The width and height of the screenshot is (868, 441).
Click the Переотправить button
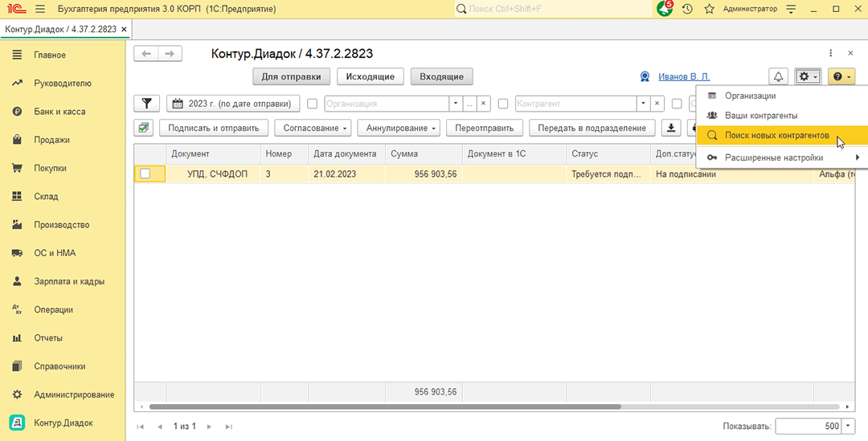tap(485, 128)
